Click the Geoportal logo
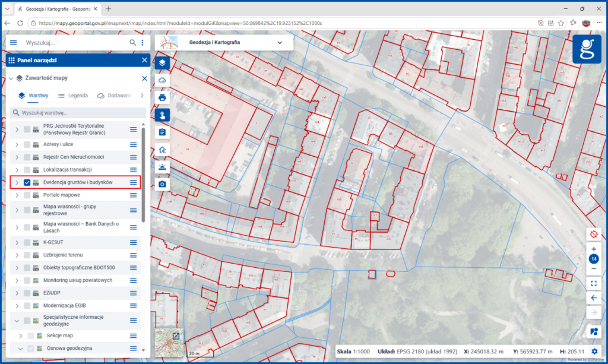Viewport: 608px width, 364px height. click(587, 49)
